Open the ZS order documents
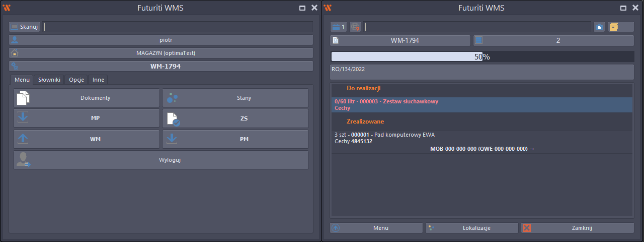Screen dimensions: 644x242 [x=235, y=118]
